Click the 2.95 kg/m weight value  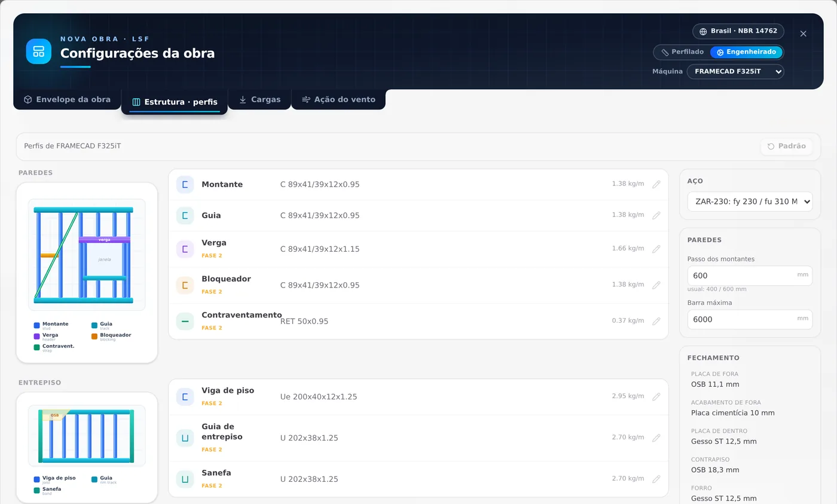coord(628,396)
